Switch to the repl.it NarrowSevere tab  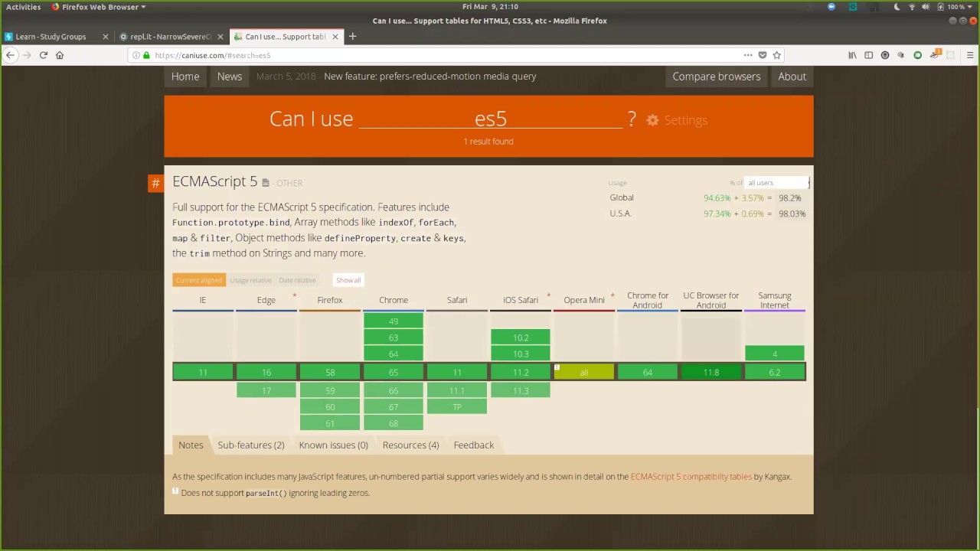pos(170,36)
